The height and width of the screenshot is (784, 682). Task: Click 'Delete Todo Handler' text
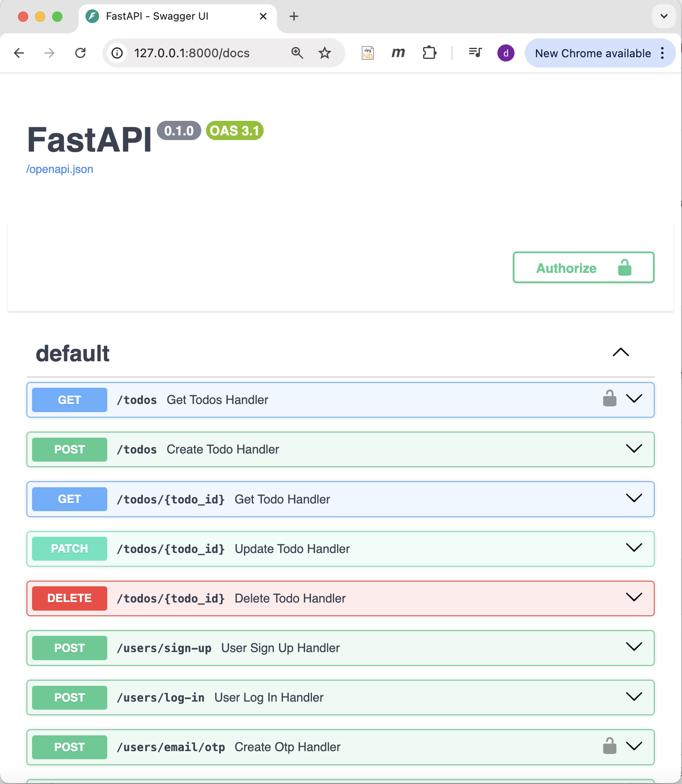[290, 598]
